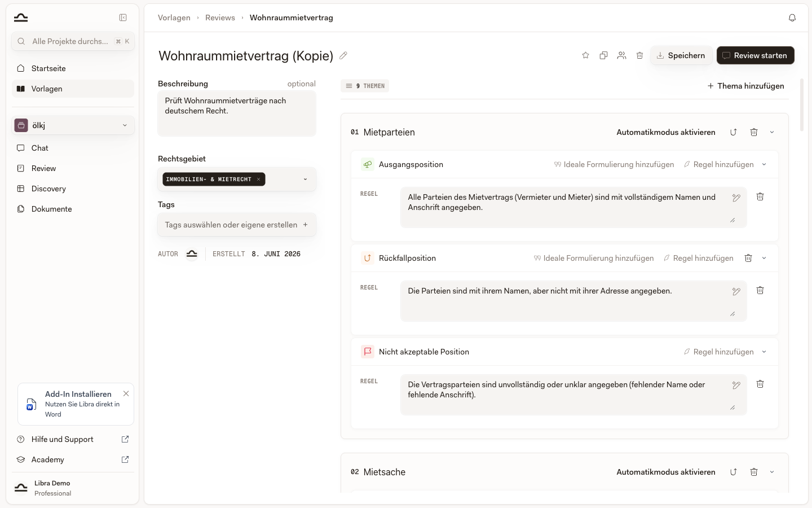Image resolution: width=812 pixels, height=508 pixels.
Task: Click the Vorlagen breadcrumb link
Action: click(174, 17)
